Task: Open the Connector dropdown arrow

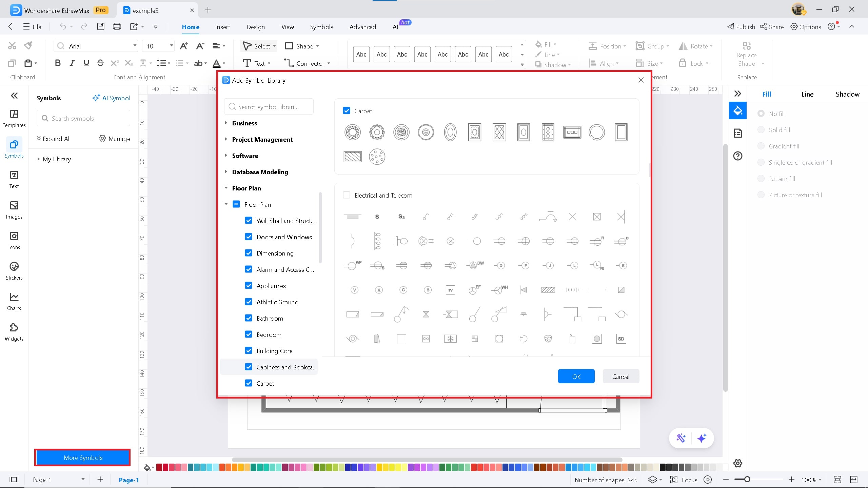Action: (x=328, y=63)
